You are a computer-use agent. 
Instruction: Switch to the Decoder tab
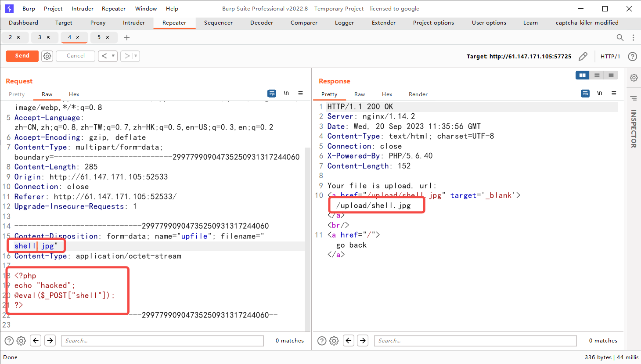pos(262,23)
